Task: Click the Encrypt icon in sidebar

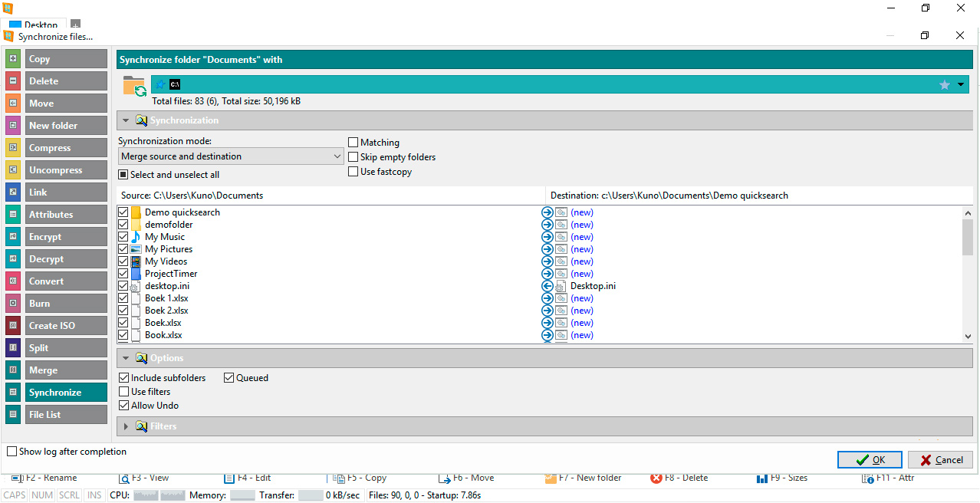Action: [13, 237]
